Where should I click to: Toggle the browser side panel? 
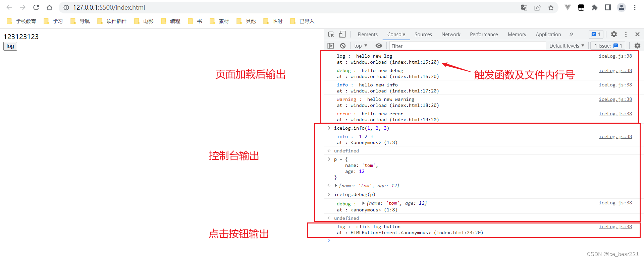tap(608, 7)
